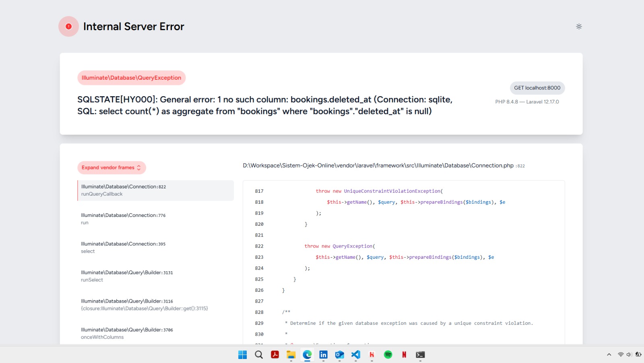The image size is (644, 363).
Task: Open Windows Terminal from the taskbar
Action: tap(420, 355)
